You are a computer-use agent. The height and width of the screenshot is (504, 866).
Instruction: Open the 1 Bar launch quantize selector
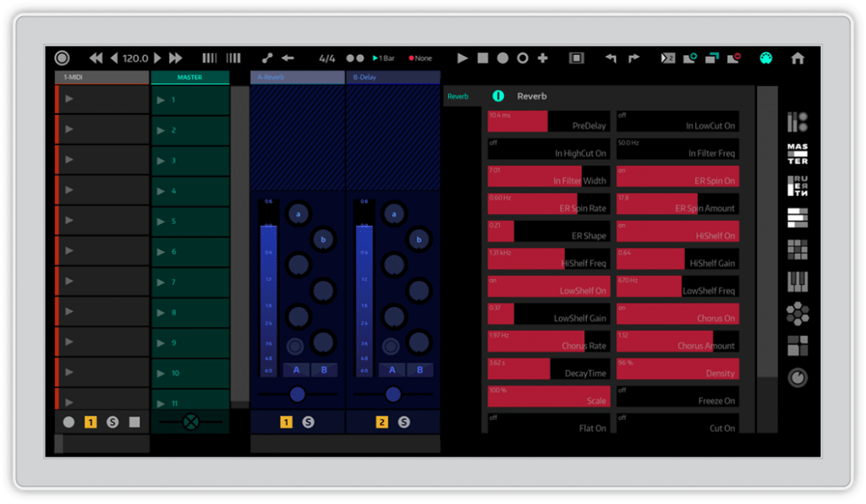click(384, 58)
